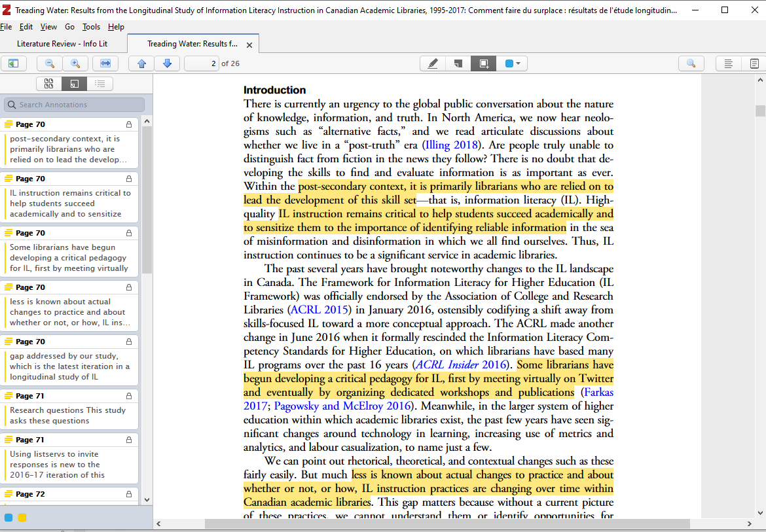Screen dimensions: 766x532
Task: Select 'Research questions This study' annotation card
Action: pos(69,409)
